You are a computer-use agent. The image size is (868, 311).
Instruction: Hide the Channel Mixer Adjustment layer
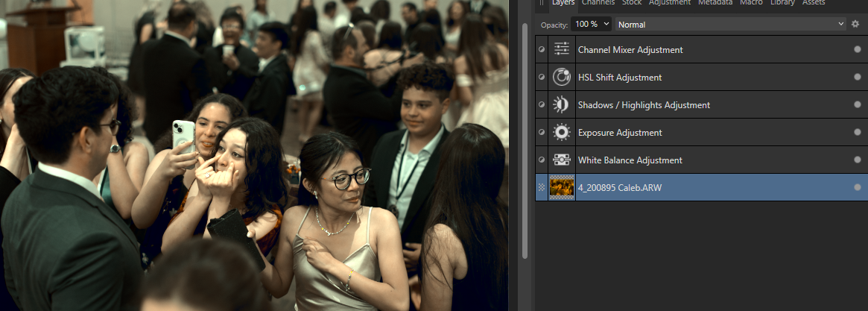[x=858, y=50]
